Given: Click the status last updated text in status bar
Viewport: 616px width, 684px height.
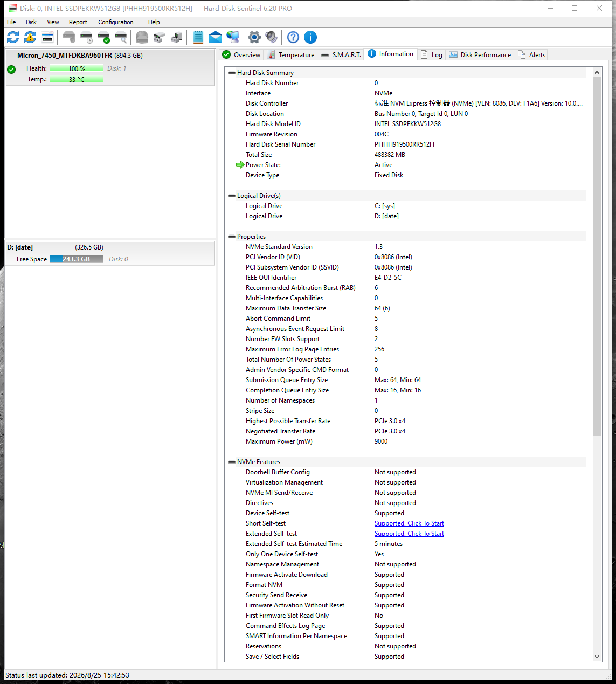Looking at the screenshot, I should [x=67, y=675].
